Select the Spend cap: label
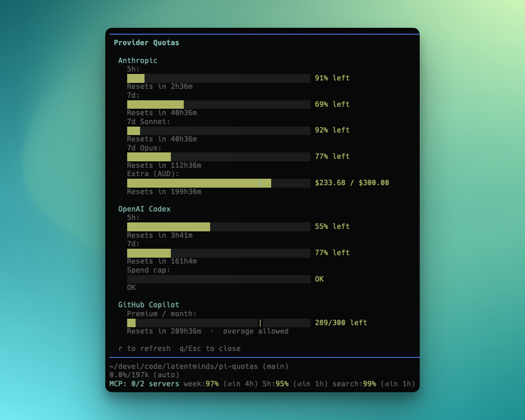525x420 pixels. pos(149,270)
